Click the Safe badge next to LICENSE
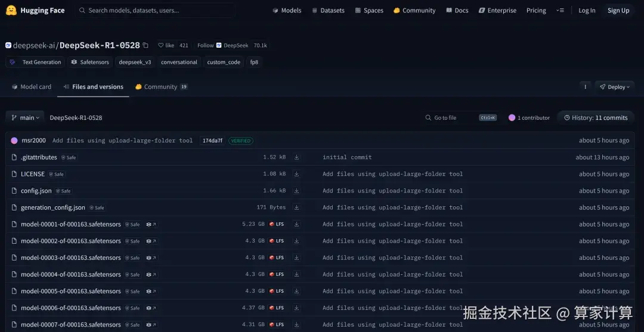 57,175
